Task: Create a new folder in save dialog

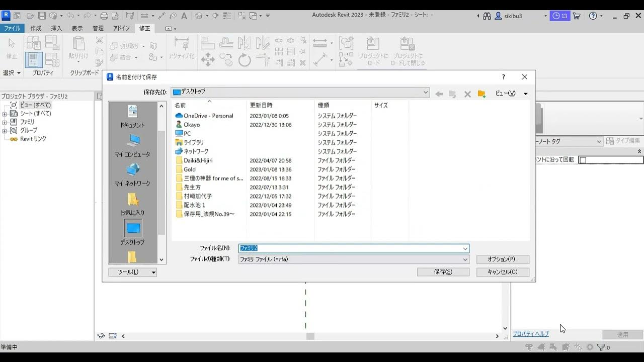Action: tap(481, 94)
